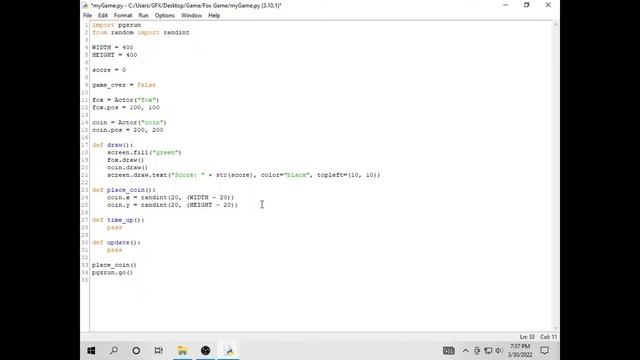Click the 'fox = Actor("fox")' line
The height and width of the screenshot is (360, 640).
125,100
